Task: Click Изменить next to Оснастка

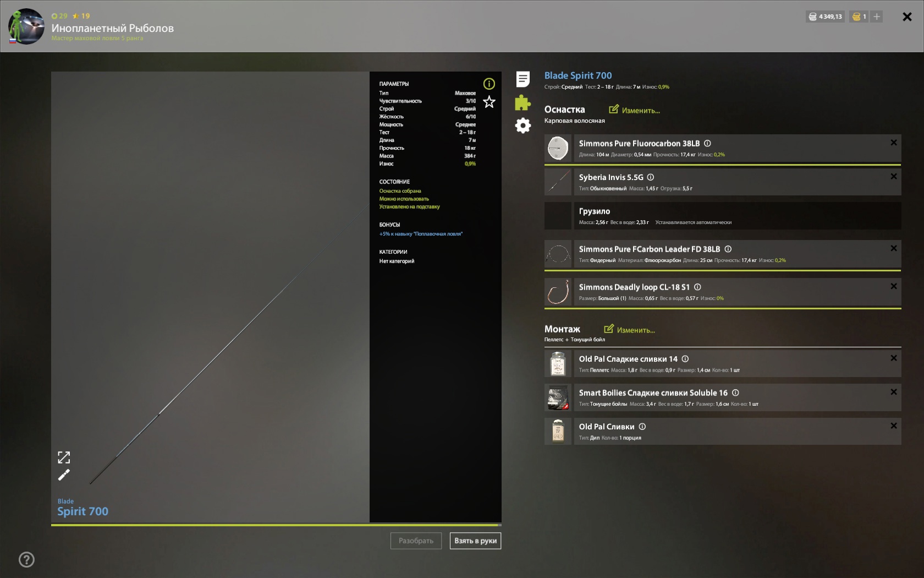Action: (634, 110)
